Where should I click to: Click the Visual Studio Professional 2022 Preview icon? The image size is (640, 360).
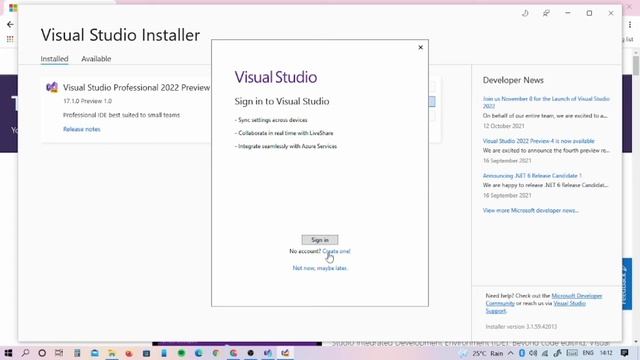pos(52,87)
